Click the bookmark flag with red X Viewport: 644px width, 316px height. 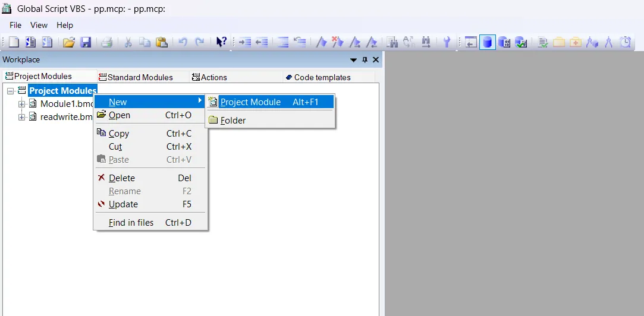point(337,42)
